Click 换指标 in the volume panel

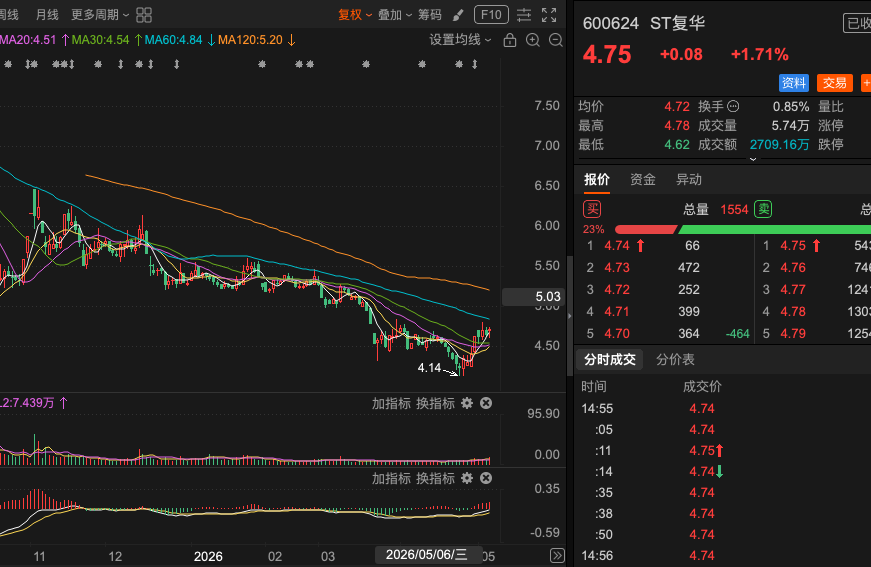pyautogui.click(x=436, y=403)
